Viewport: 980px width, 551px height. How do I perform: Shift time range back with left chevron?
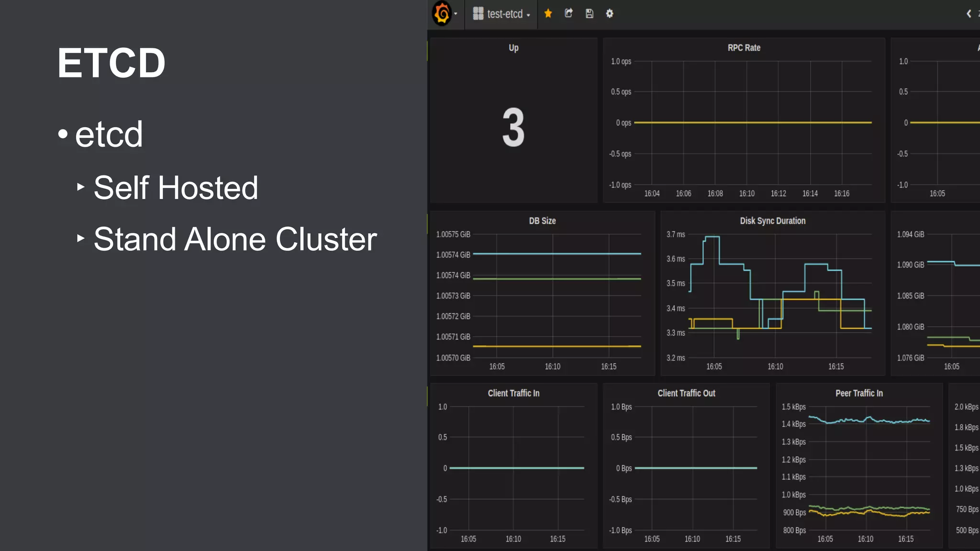tap(969, 13)
